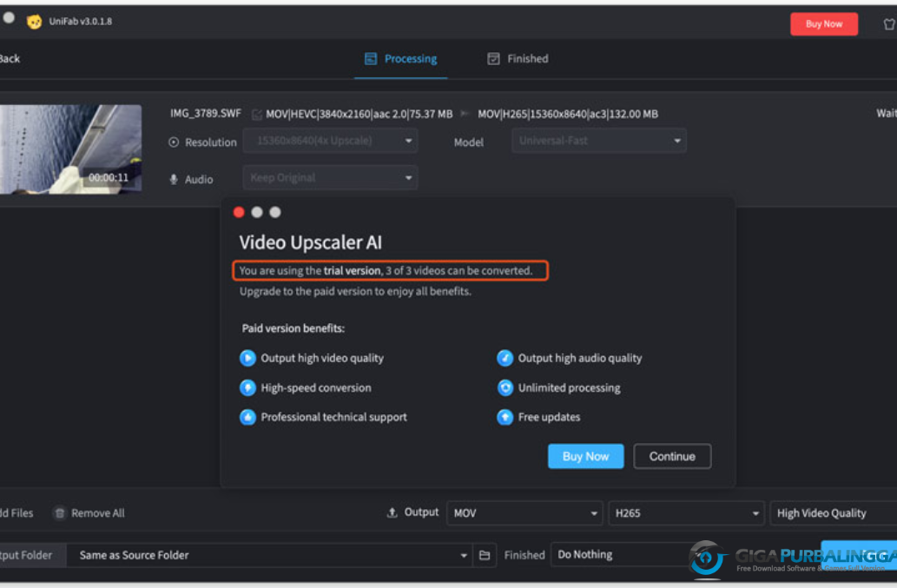Open the MOV output format dropdown
The height and width of the screenshot is (588, 897).
click(x=524, y=513)
